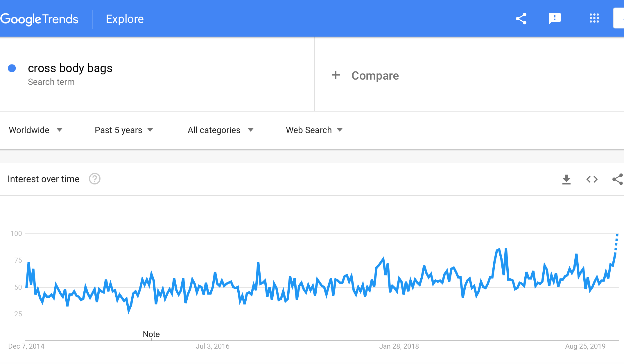Edit the cross body bags search term
Image resolution: width=624 pixels, height=364 pixels.
point(70,68)
